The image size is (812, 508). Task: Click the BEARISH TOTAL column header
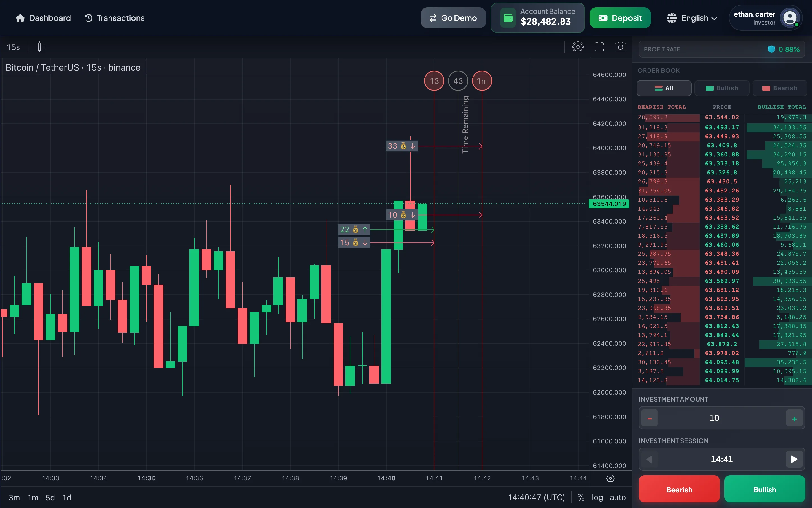[662, 107]
